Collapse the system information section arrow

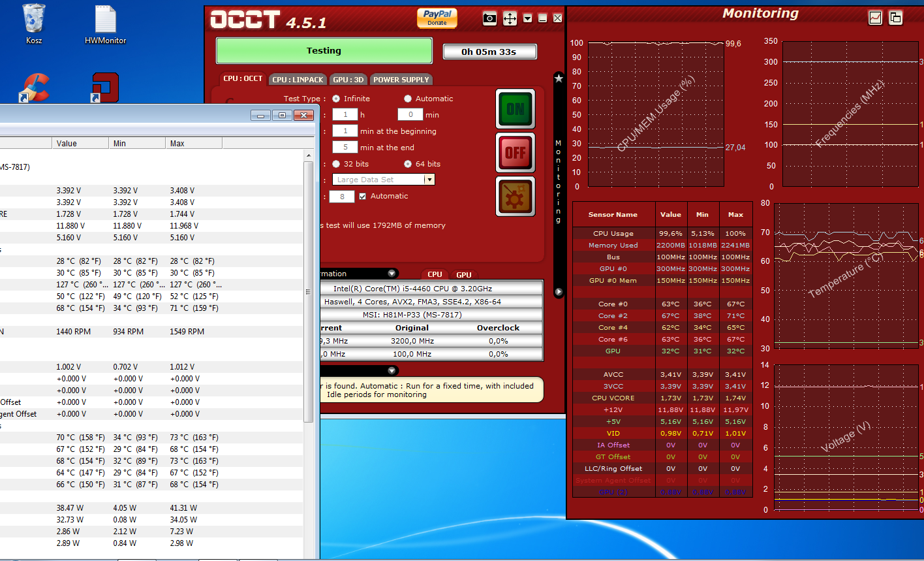[392, 274]
